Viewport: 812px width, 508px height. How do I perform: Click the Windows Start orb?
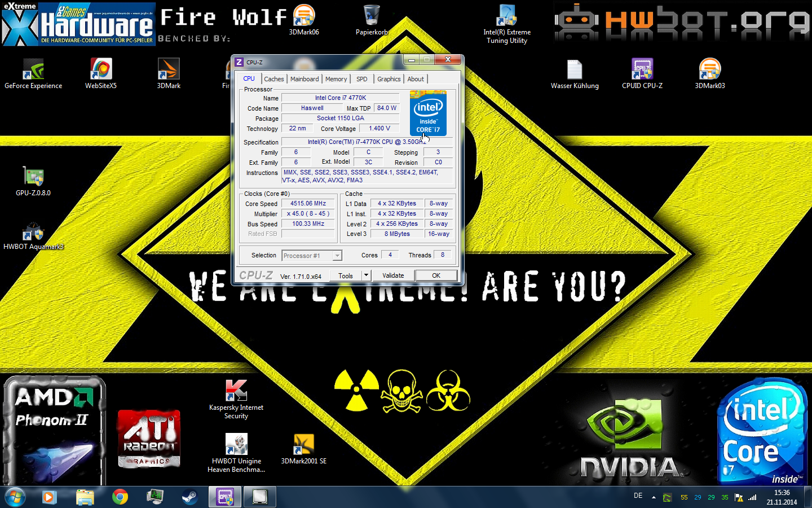pos(15,497)
